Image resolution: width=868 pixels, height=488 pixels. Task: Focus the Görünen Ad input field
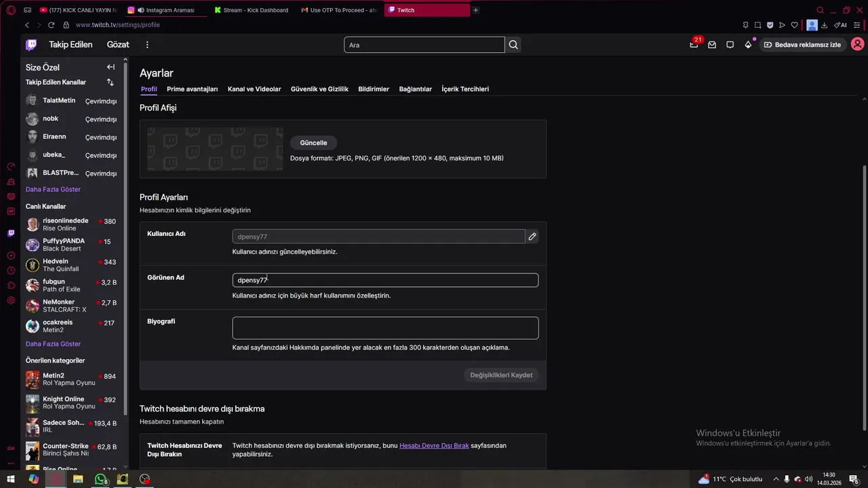coord(385,280)
